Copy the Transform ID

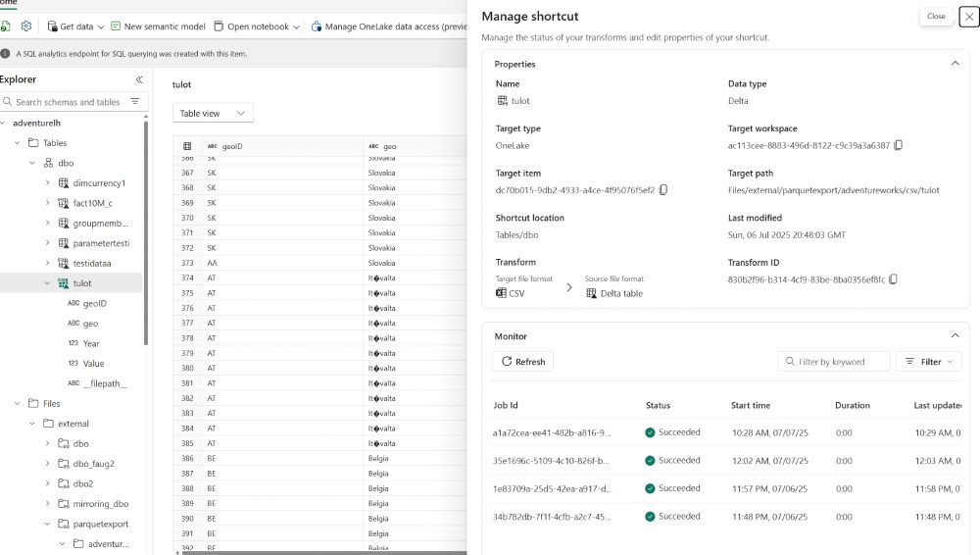tap(893, 279)
